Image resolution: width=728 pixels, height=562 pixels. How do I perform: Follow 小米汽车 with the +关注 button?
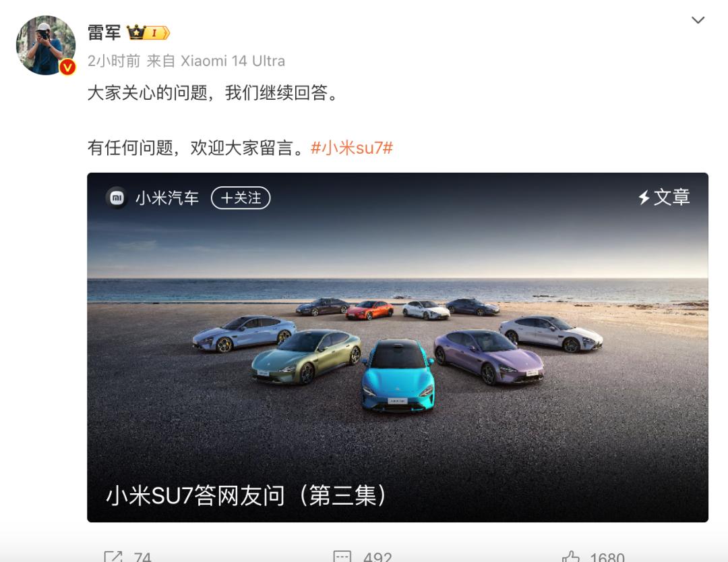pyautogui.click(x=241, y=198)
